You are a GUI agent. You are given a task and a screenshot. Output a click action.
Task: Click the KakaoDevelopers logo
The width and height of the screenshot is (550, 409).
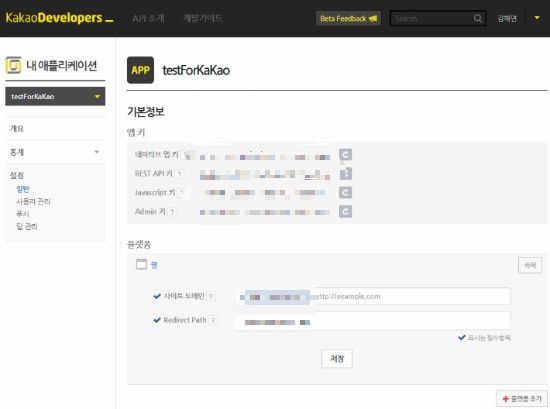coord(59,18)
